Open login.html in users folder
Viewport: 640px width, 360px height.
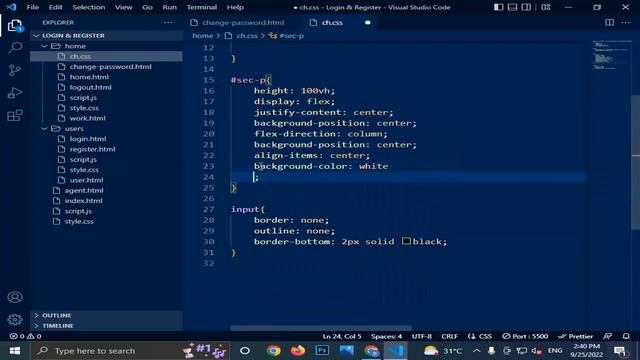pyautogui.click(x=106, y=139)
